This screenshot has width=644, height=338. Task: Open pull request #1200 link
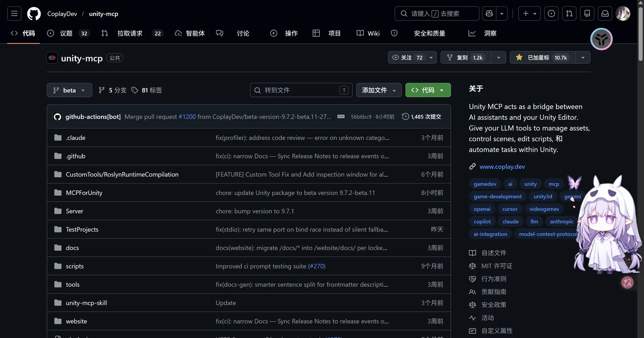187,116
